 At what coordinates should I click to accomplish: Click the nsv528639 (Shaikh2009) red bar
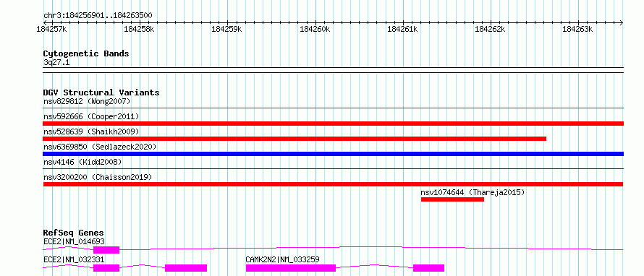[295, 139]
